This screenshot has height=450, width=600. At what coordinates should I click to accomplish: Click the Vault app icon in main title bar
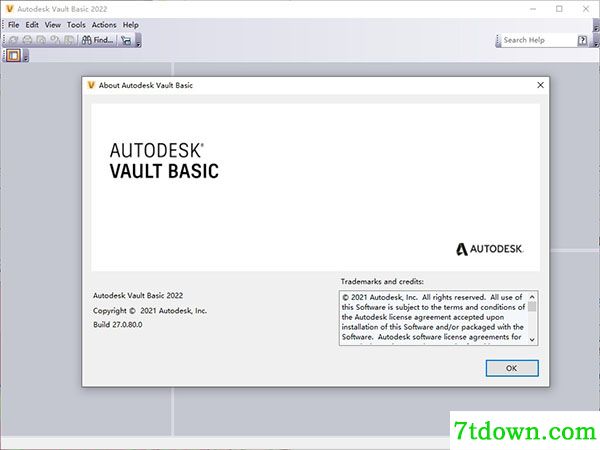coord(10,8)
